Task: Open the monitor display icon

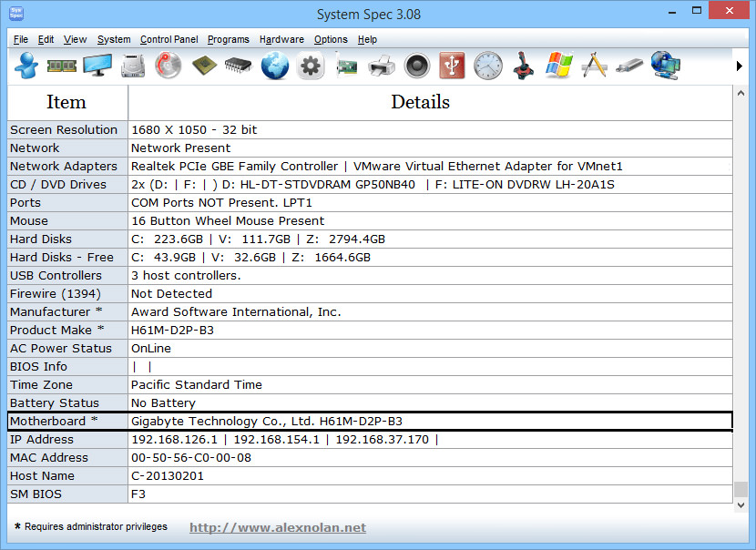Action: 97,65
